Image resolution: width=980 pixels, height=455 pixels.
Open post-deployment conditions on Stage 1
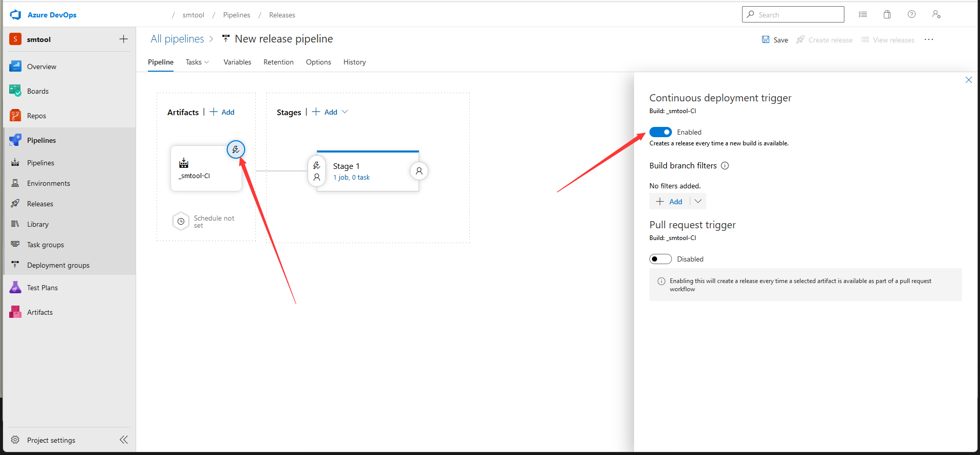click(419, 171)
